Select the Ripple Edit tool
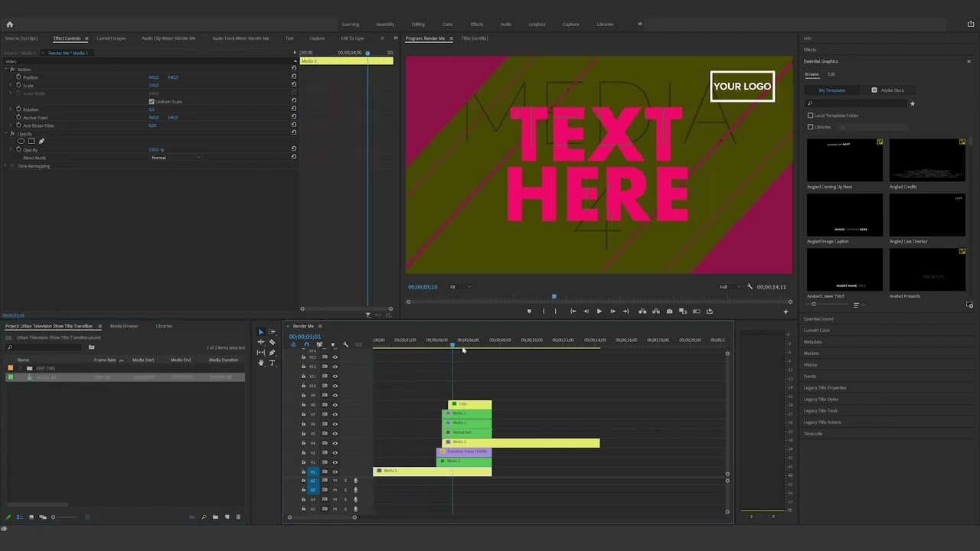 click(x=260, y=342)
